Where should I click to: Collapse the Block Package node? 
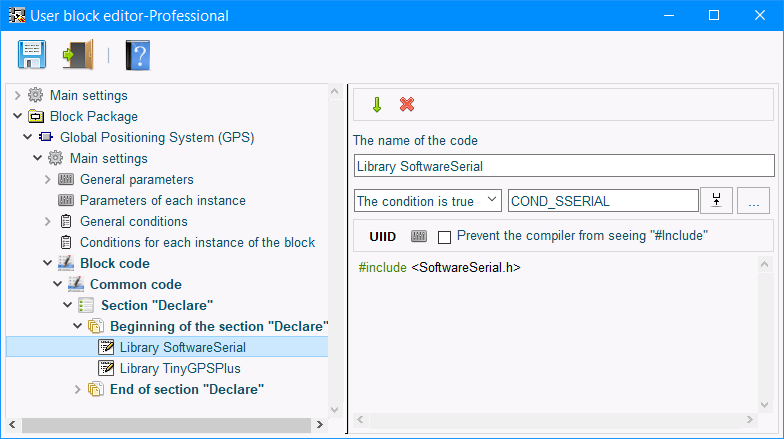point(18,116)
